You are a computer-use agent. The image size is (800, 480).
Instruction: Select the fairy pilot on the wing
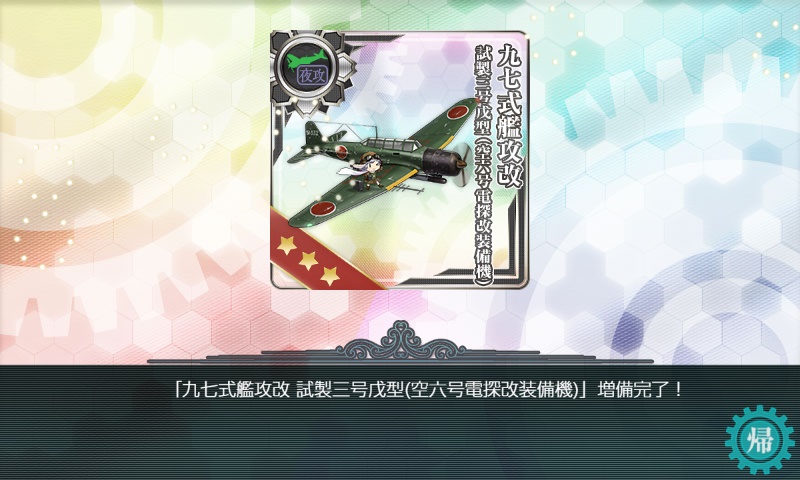coord(362,170)
